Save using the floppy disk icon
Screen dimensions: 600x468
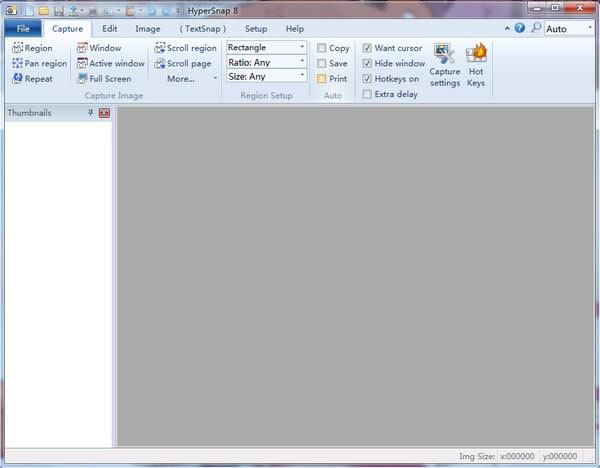click(59, 11)
